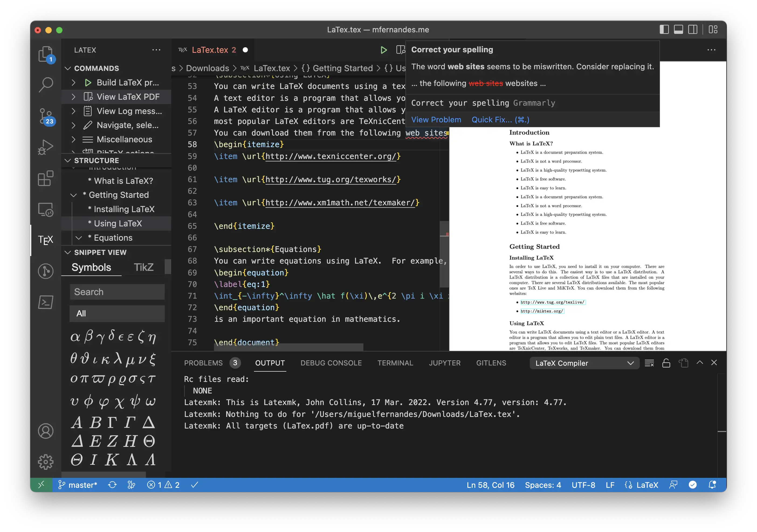Expand the COMMANDS section in sidebar
This screenshot has height=532, width=757.
tap(68, 68)
